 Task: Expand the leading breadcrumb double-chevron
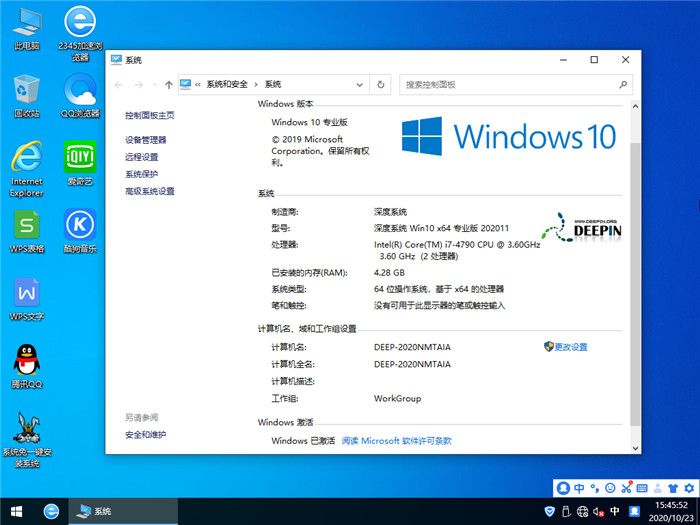click(198, 84)
